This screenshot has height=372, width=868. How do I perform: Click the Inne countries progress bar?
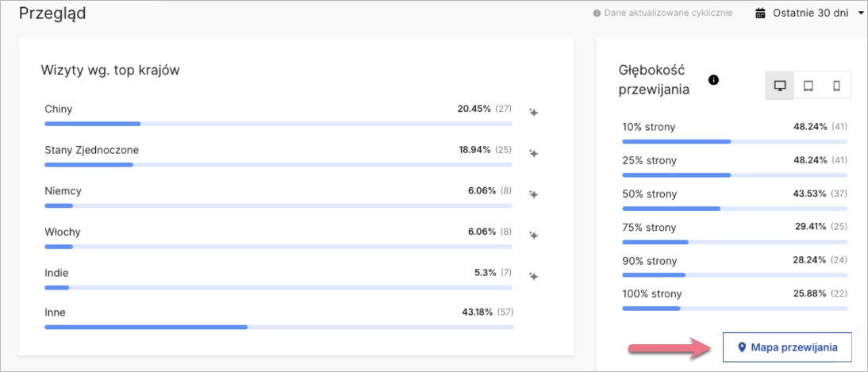coord(278,326)
